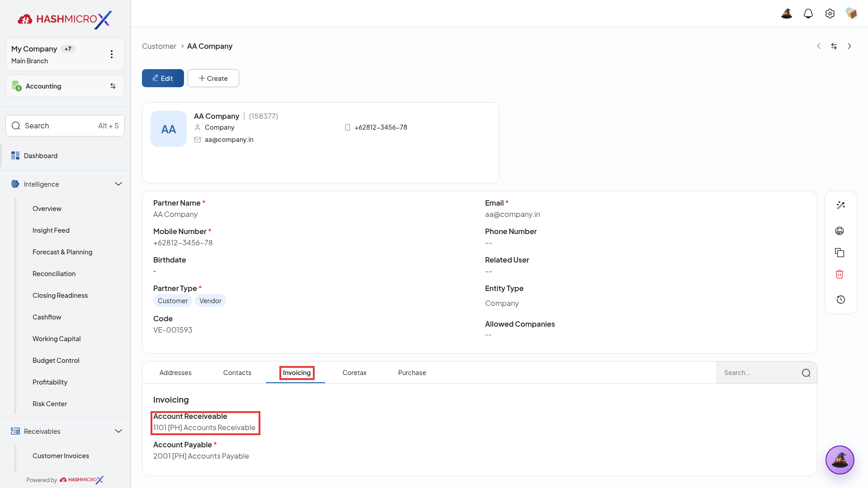Open Budget Control menu item
This screenshot has height=488, width=868.
click(56, 360)
